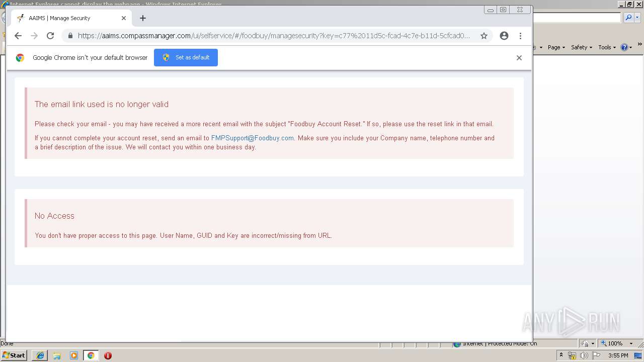
Task: Open the volume speaker tray icon
Action: 584,355
